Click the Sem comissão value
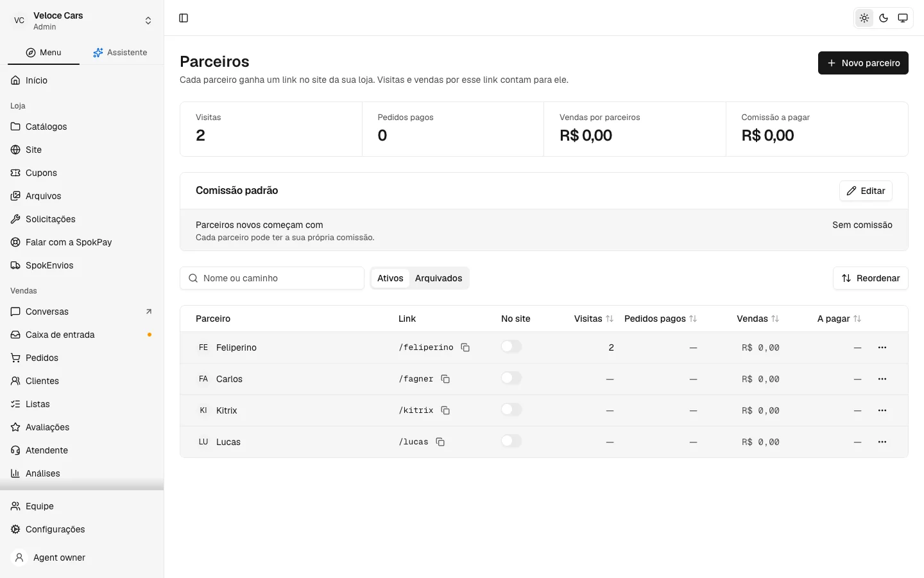This screenshot has width=924, height=578. click(x=862, y=225)
